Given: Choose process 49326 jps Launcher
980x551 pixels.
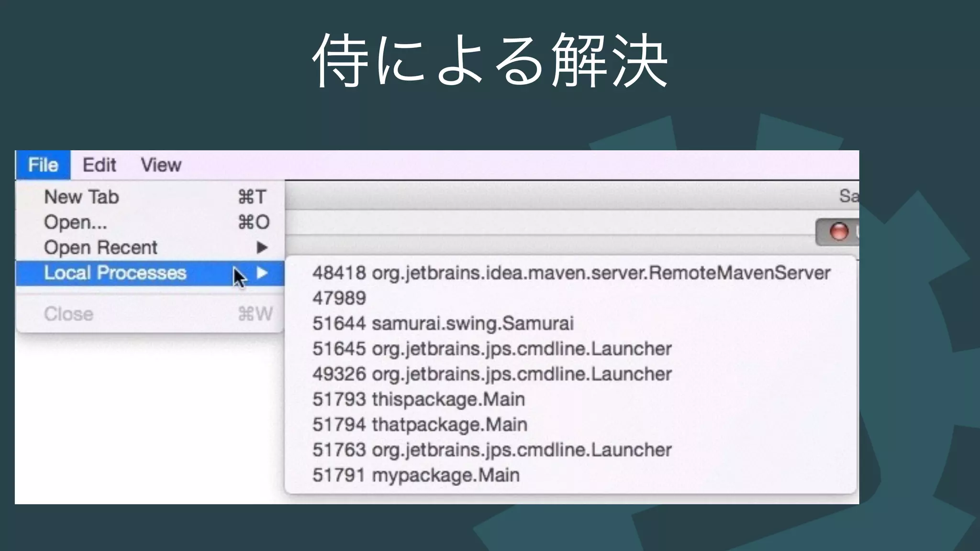Looking at the screenshot, I should 492,374.
